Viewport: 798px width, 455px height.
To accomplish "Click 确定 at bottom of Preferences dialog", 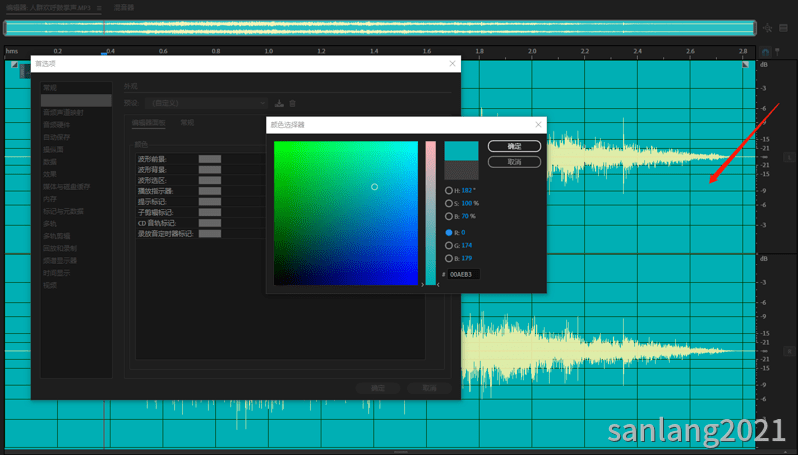I will 378,388.
